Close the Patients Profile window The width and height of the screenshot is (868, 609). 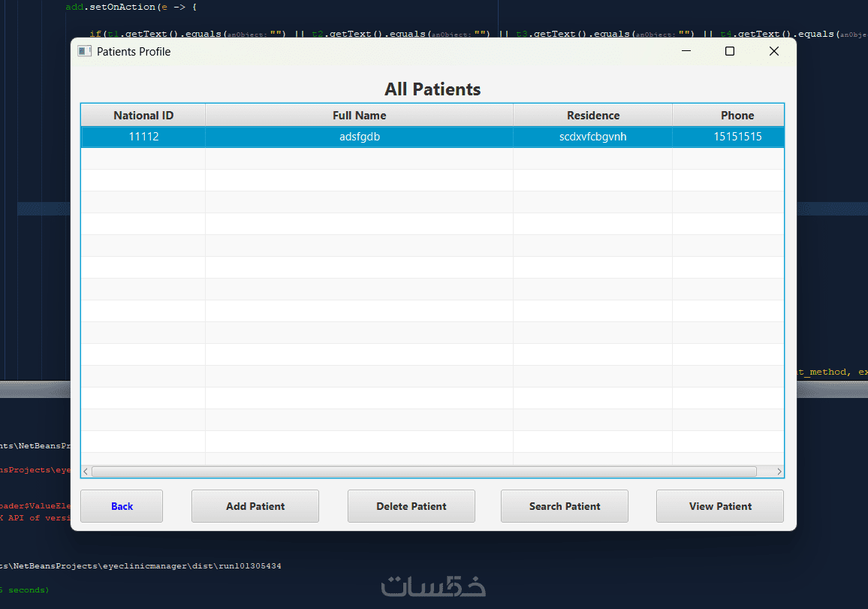pyautogui.click(x=774, y=51)
